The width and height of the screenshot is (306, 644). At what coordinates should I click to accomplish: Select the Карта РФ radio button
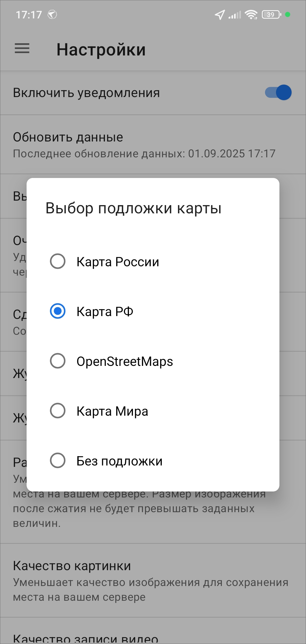(58, 311)
